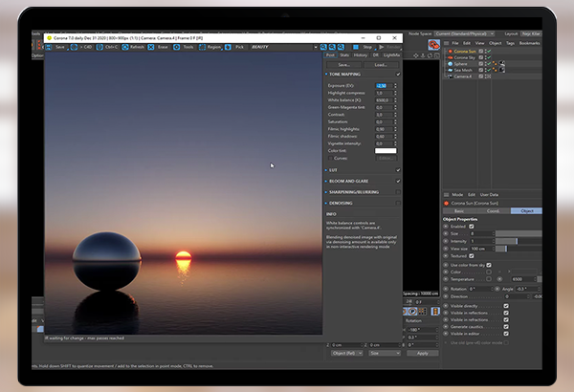Screen dimensions: 574x392
Task: Expand the LUT section
Action: (326, 170)
